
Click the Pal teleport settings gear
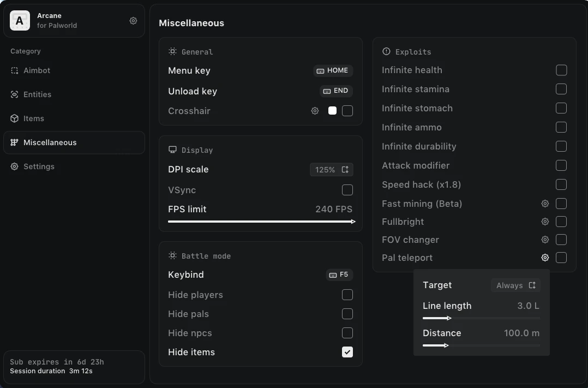tap(545, 258)
